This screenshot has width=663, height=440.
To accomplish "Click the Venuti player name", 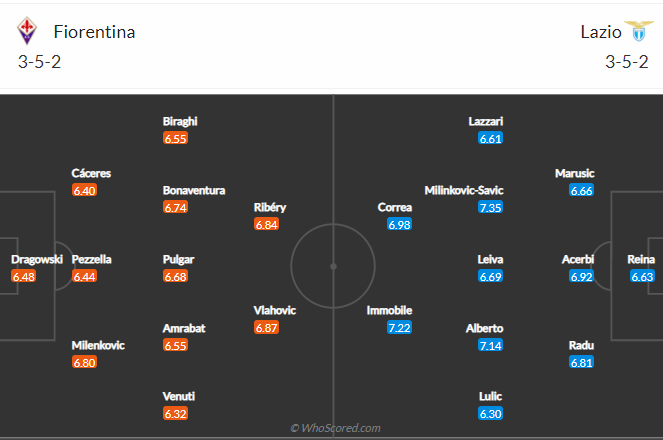I will click(x=179, y=396).
